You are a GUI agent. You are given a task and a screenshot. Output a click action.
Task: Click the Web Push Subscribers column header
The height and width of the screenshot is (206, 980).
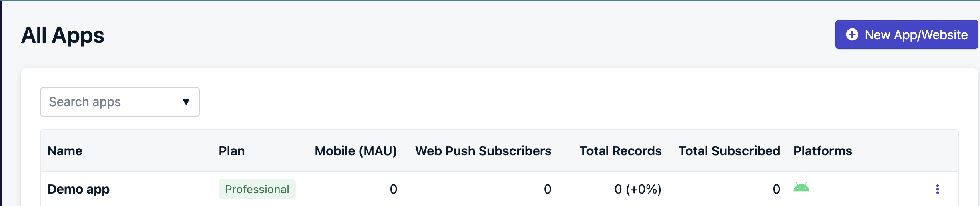click(x=483, y=151)
